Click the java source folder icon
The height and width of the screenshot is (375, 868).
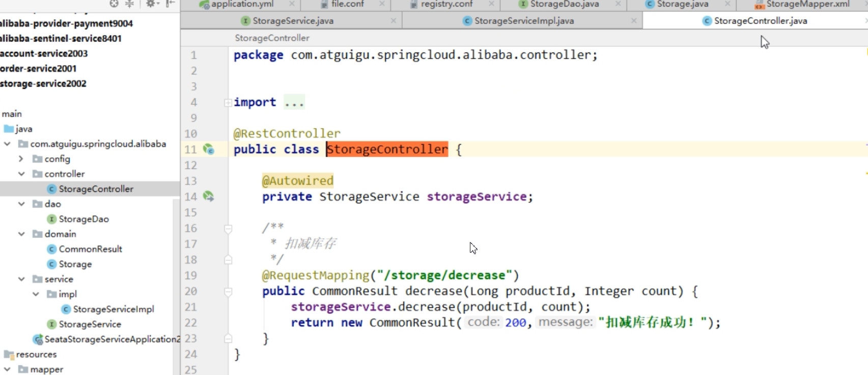point(9,129)
